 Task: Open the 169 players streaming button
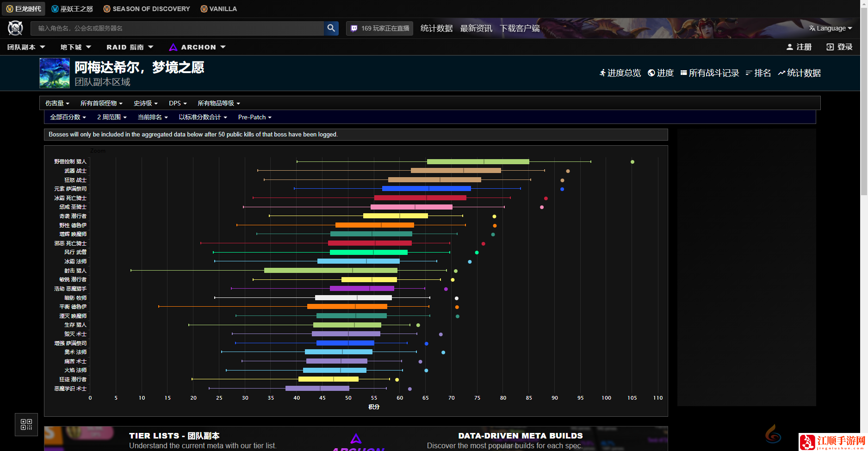click(x=380, y=28)
